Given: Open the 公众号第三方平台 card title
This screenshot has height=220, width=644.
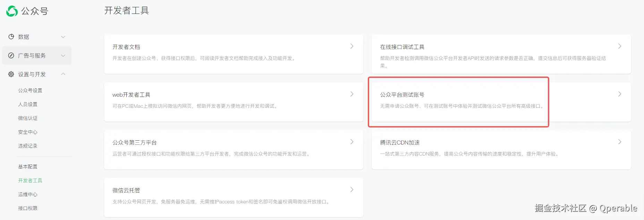Looking at the screenshot, I should coord(135,142).
